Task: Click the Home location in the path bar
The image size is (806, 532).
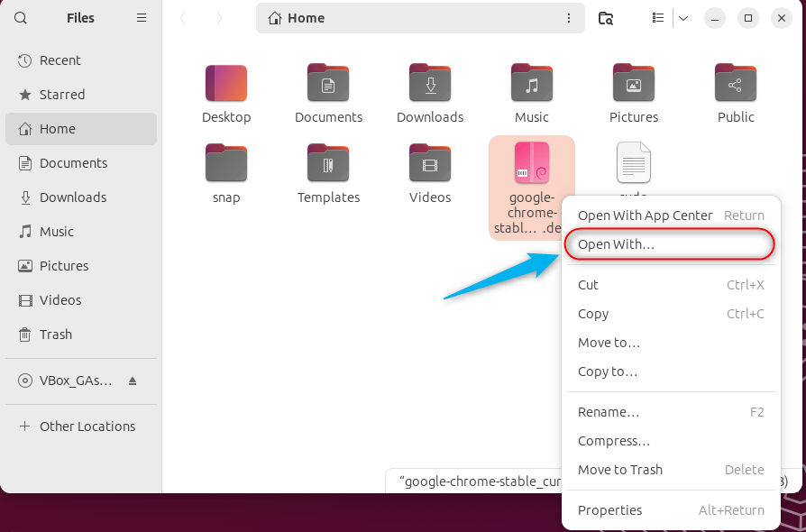Action: (x=296, y=18)
